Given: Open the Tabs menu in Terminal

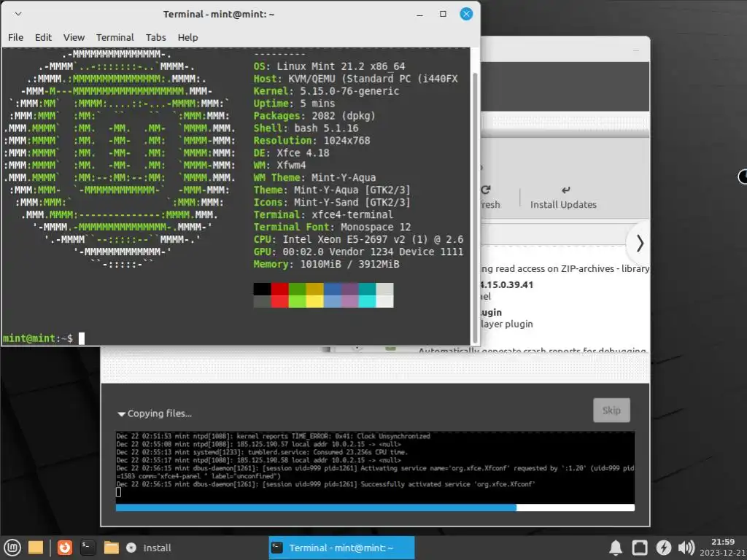Looking at the screenshot, I should pos(156,37).
